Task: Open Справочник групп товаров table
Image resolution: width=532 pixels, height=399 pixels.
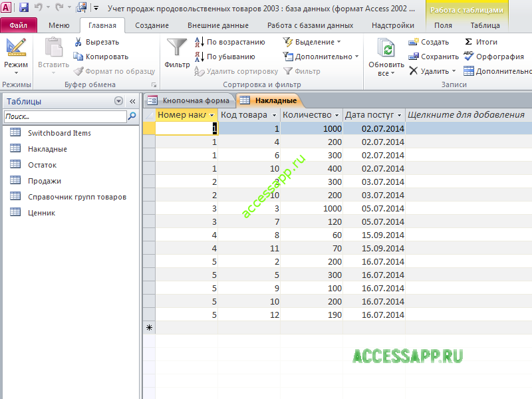Action: pyautogui.click(x=77, y=197)
